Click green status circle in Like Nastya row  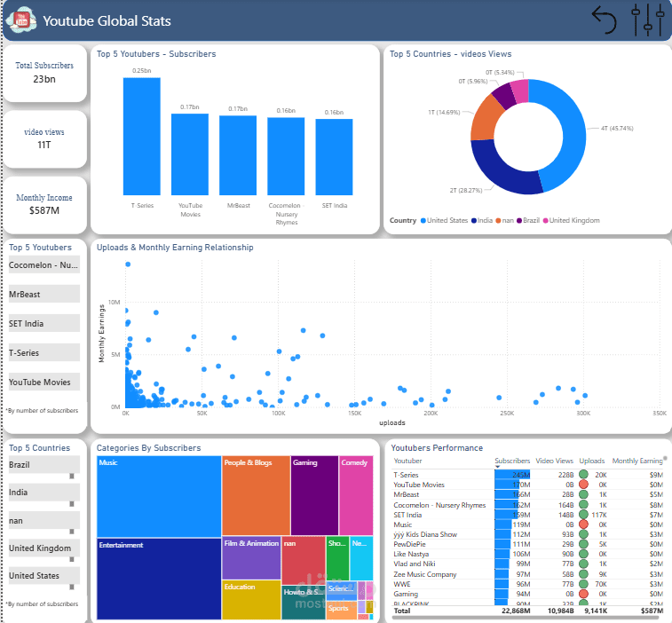coord(583,554)
